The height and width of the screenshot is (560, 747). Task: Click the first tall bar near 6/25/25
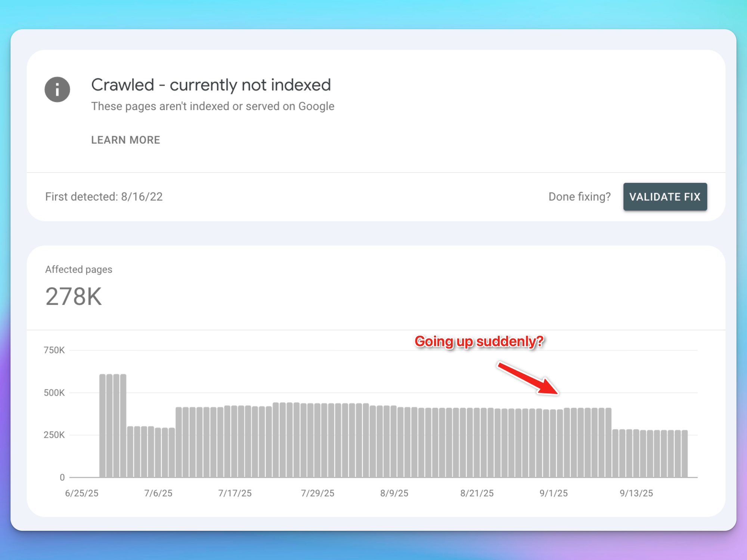pos(102,426)
